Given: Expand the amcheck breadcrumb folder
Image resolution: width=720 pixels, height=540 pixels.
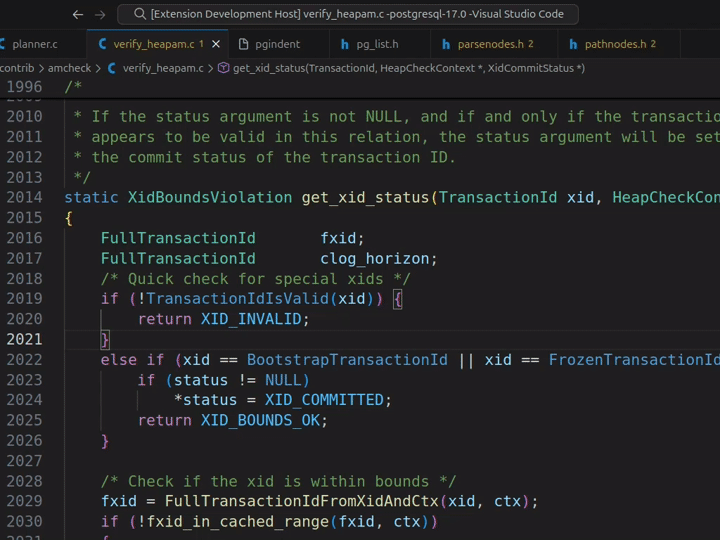Looking at the screenshot, I should coord(68,68).
